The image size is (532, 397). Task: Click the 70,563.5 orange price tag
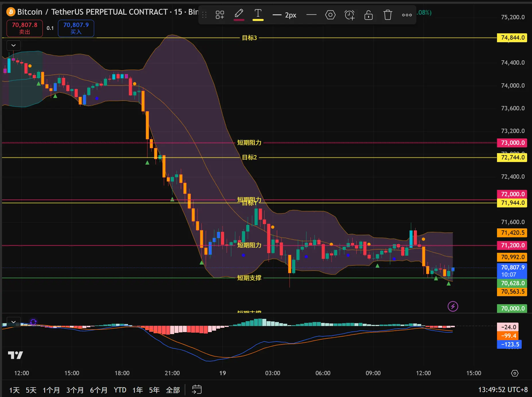tap(512, 292)
